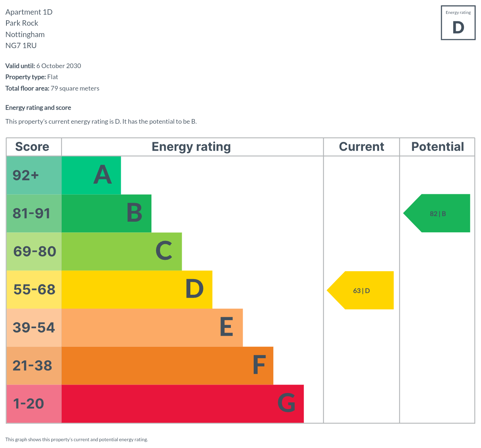The height and width of the screenshot is (448, 481).
Task: Click the 55-68 score range cell
Action: coord(34,289)
